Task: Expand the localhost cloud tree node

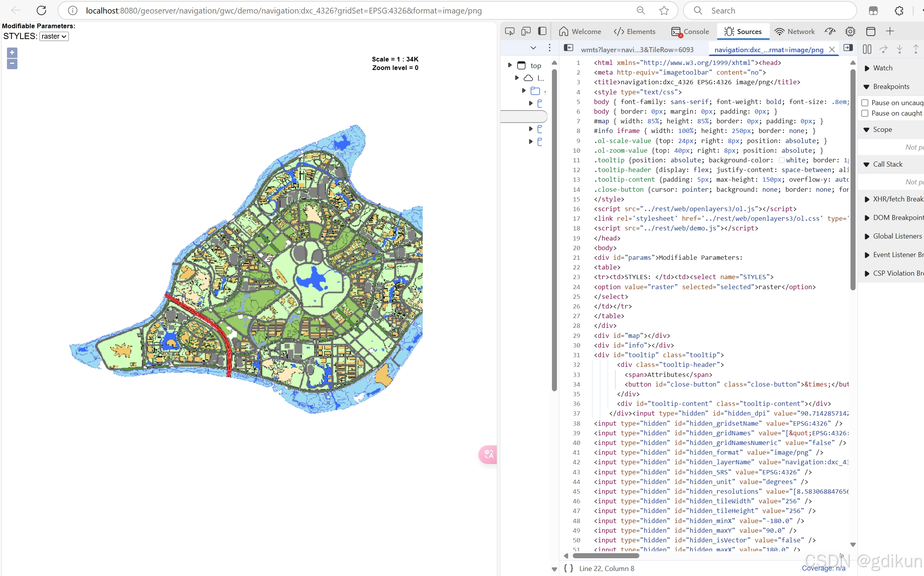Action: pyautogui.click(x=517, y=78)
